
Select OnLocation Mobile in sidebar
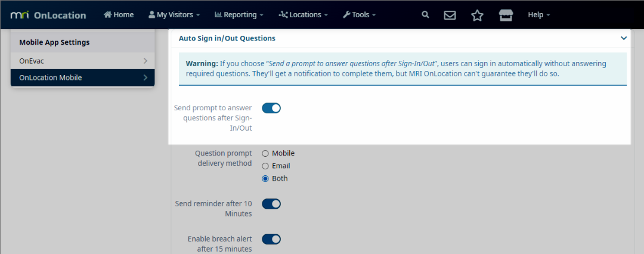[82, 78]
